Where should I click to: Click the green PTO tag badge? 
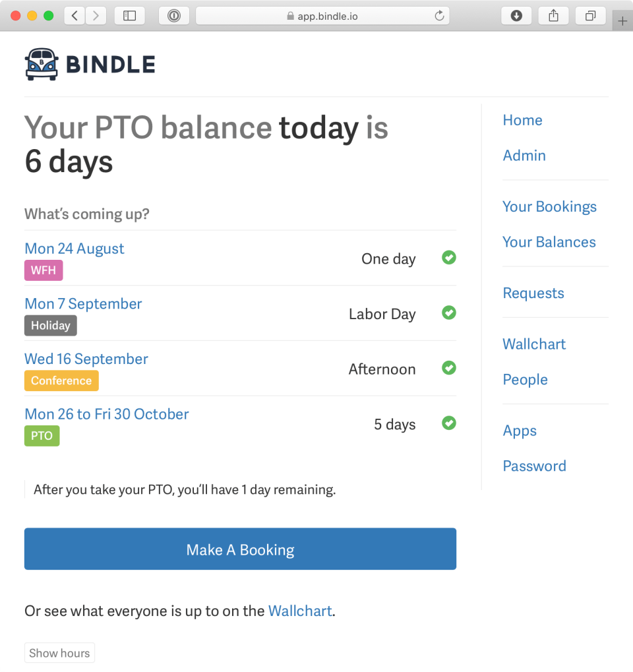42,436
